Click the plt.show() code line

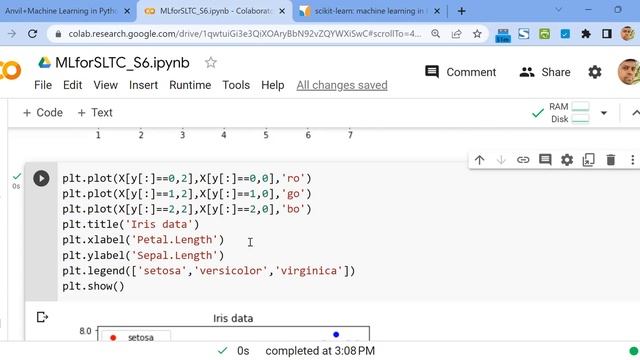coord(93,286)
